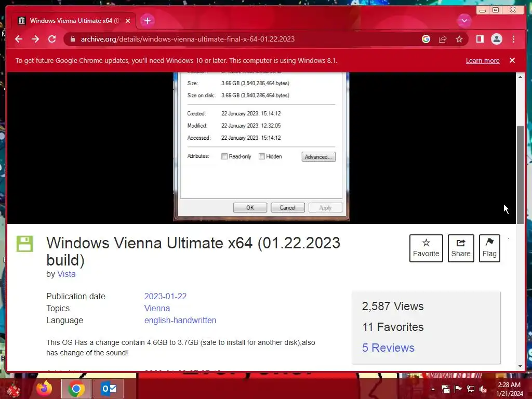Open the Vista uploader link
The height and width of the screenshot is (399, 532).
pyautogui.click(x=66, y=274)
